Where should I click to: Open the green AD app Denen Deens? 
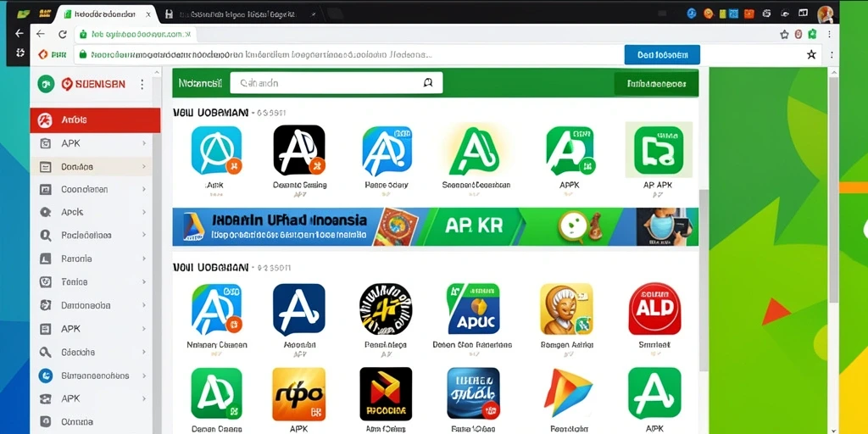click(216, 393)
